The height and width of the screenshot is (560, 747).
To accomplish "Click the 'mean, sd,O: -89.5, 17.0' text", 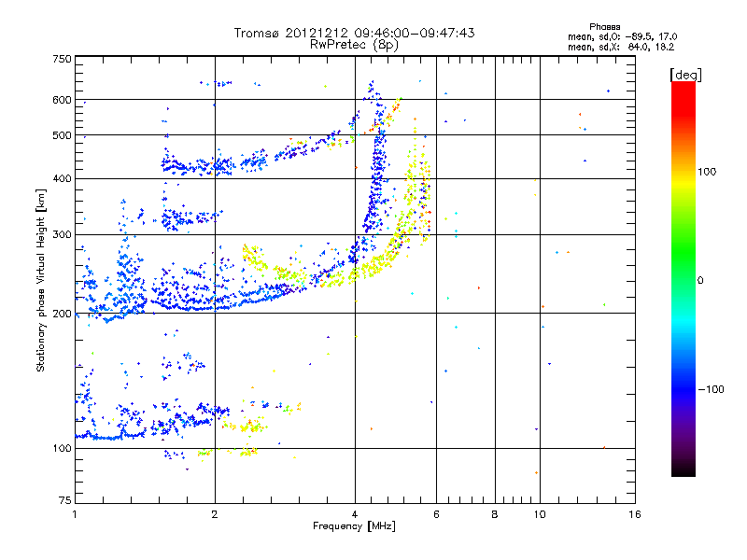I will pyautogui.click(x=622, y=37).
